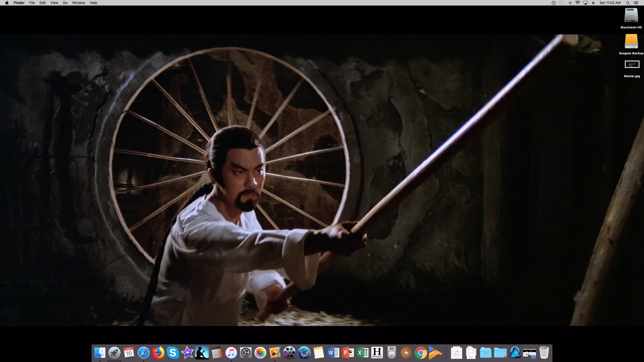644x362 pixels.
Task: Open the blue circular sync app icon
Action: 304,353
